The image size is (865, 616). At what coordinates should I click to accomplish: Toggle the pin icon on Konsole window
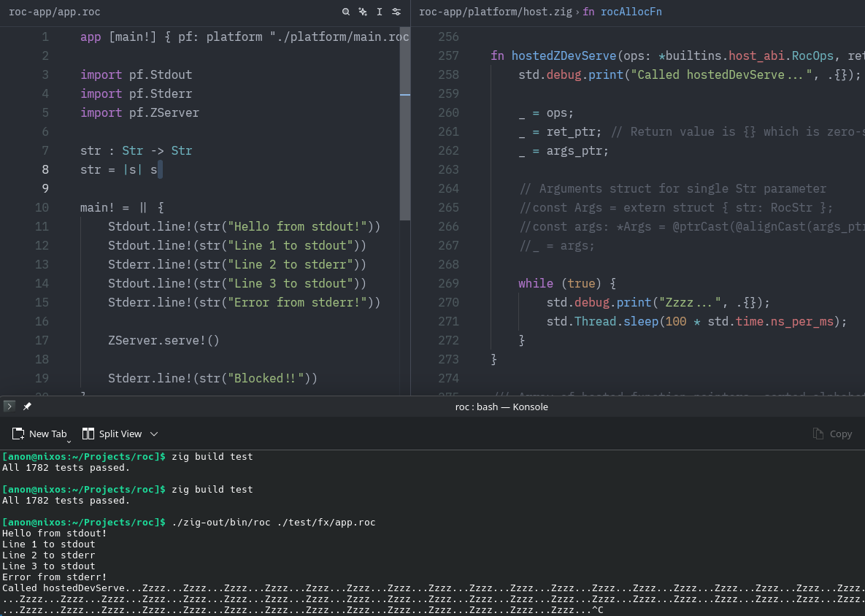tap(27, 407)
